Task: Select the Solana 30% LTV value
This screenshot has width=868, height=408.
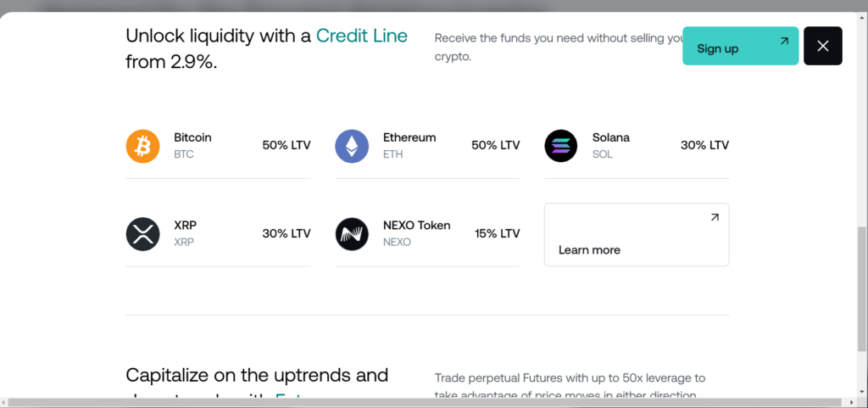Action: click(x=704, y=146)
